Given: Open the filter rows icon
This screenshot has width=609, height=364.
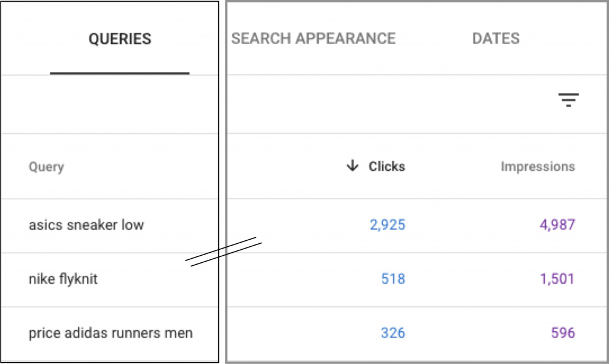Looking at the screenshot, I should (568, 100).
